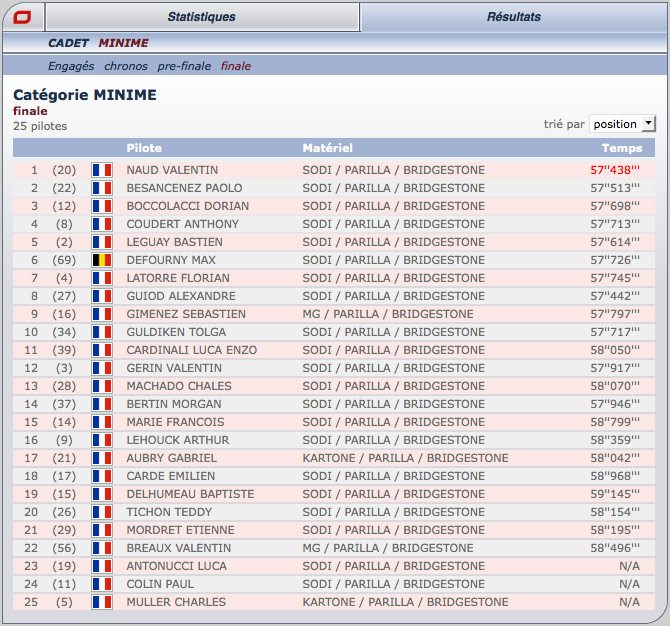Click the Matériel column header
Screen dimensions: 670x626
[328, 148]
